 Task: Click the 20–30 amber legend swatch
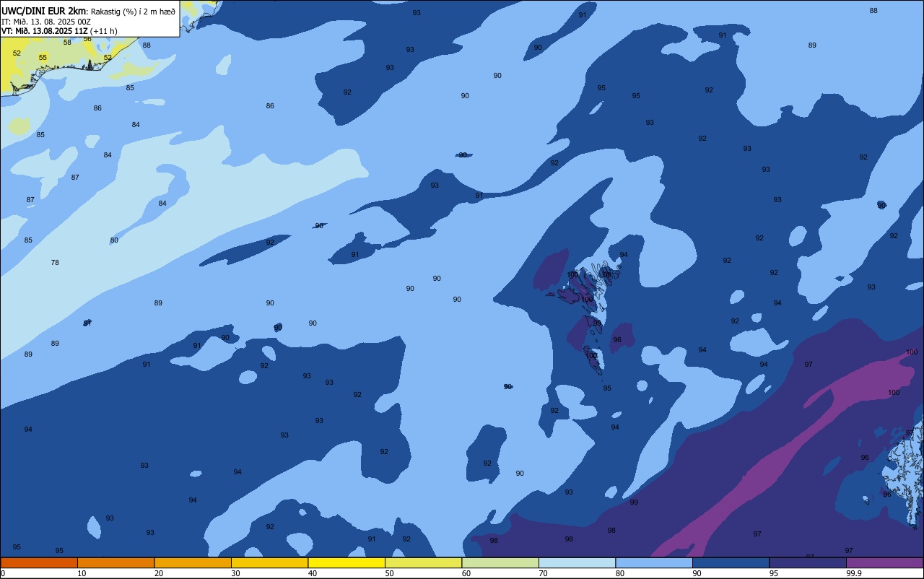(x=193, y=562)
